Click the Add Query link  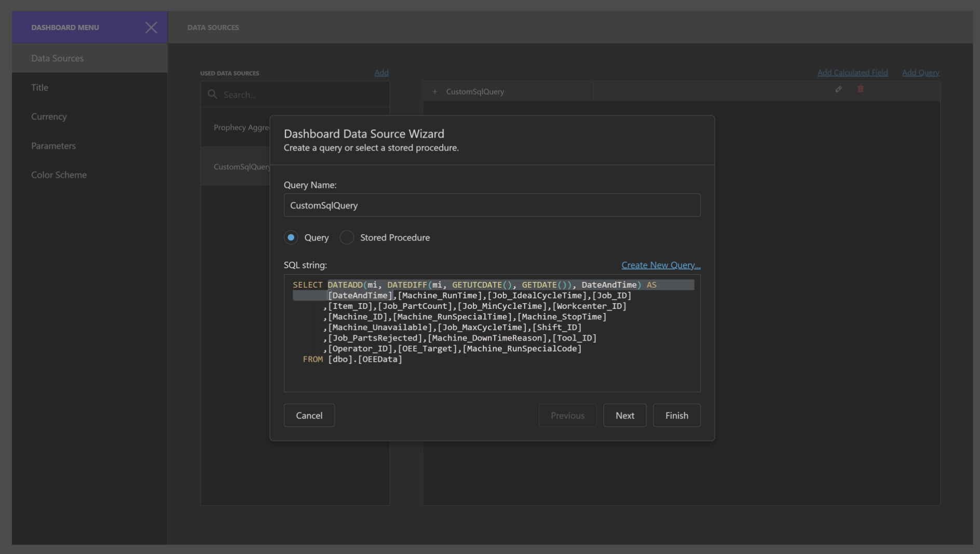[x=920, y=73]
